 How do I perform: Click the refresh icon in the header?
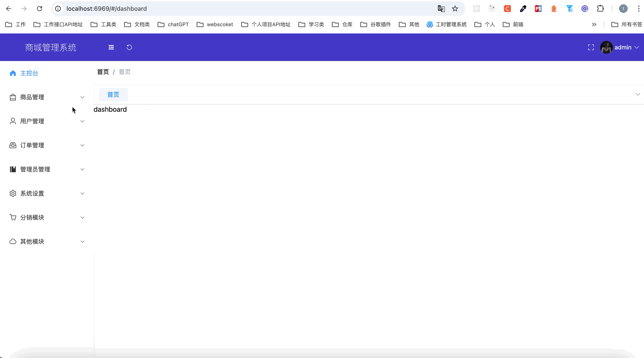point(130,47)
